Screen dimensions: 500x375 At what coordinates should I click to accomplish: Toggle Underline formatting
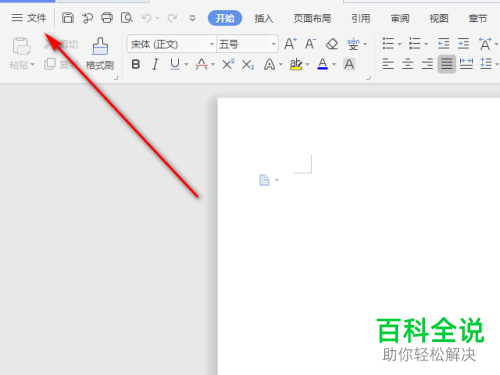175,64
